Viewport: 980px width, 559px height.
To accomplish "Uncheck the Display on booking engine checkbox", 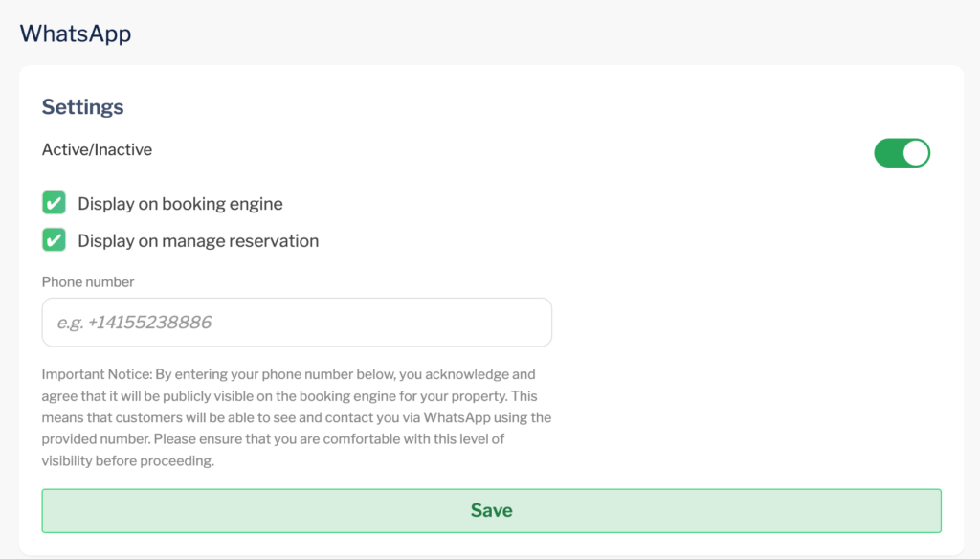I will (54, 203).
